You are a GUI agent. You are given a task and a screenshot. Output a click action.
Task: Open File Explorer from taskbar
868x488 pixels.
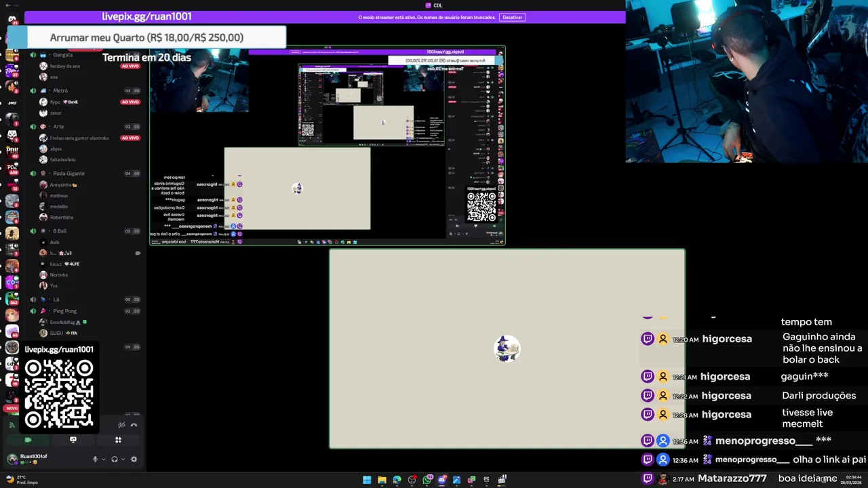382,480
